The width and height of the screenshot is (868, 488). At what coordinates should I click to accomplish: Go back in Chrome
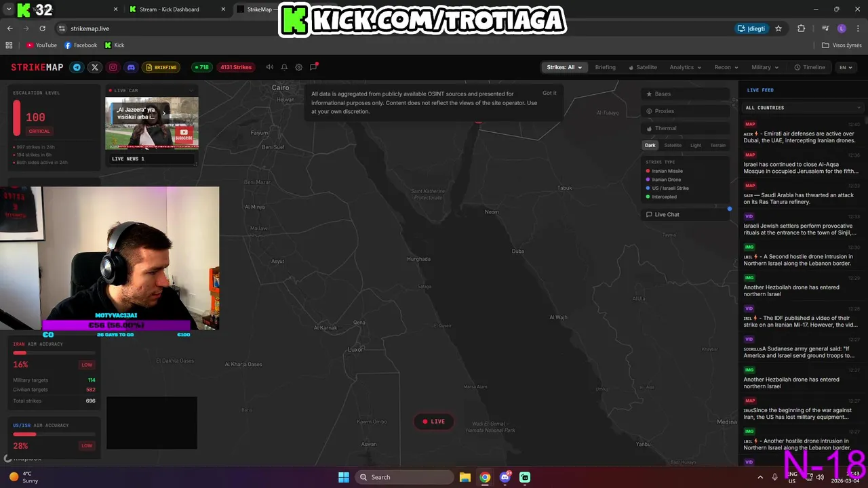coord(9,28)
